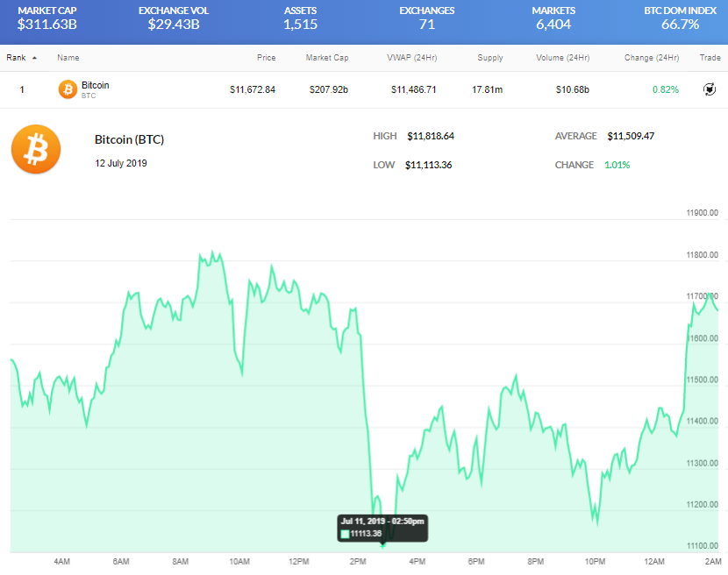Click the Bitcoin (BTC) chart heading
Image resolution: width=728 pixels, height=575 pixels.
pos(129,139)
